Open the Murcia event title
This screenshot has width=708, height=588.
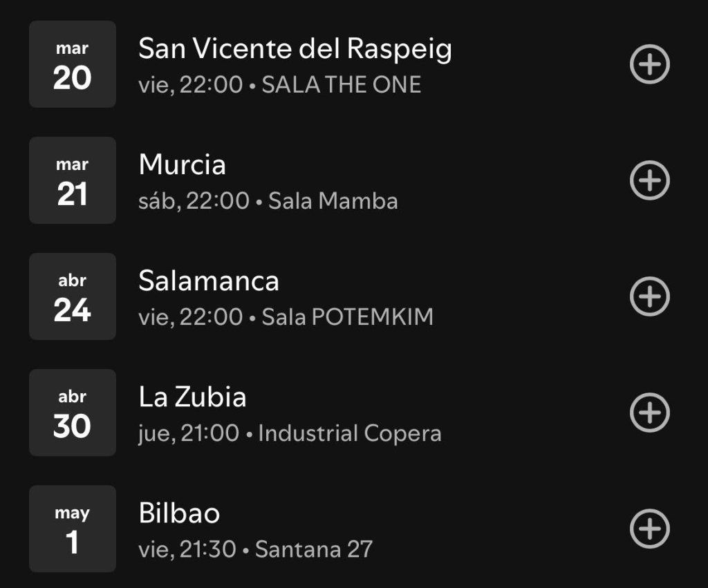182,165
